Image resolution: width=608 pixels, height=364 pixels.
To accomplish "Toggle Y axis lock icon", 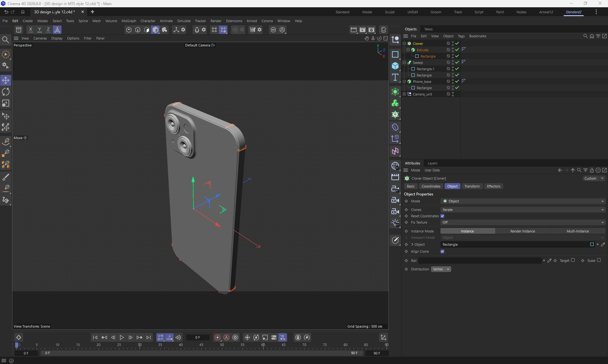I will [x=39, y=30].
